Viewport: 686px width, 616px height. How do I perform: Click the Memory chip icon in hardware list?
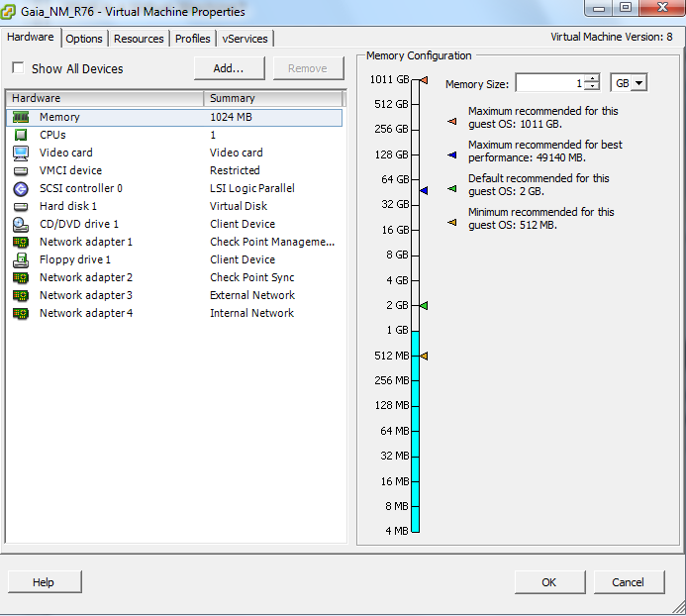[21, 117]
